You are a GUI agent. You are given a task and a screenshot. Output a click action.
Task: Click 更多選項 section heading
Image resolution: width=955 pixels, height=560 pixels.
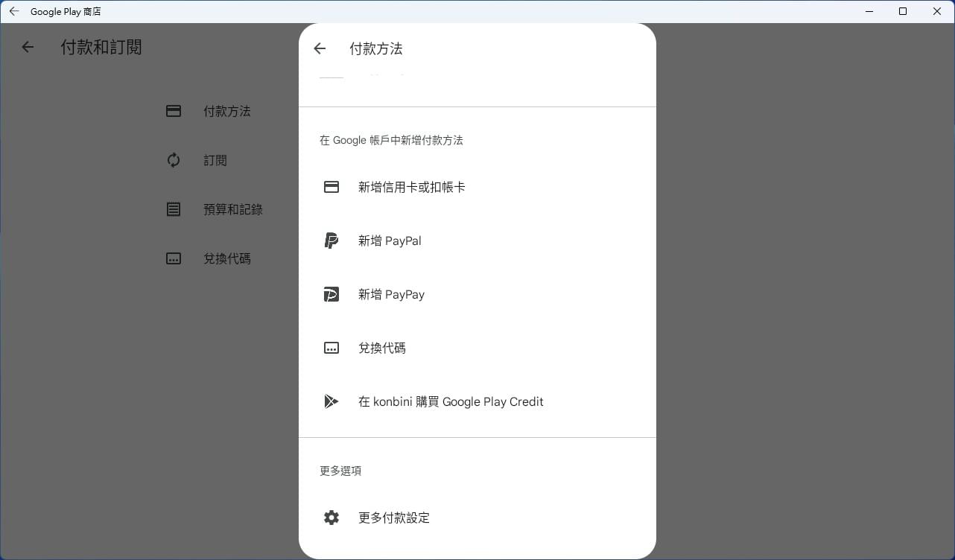click(340, 471)
